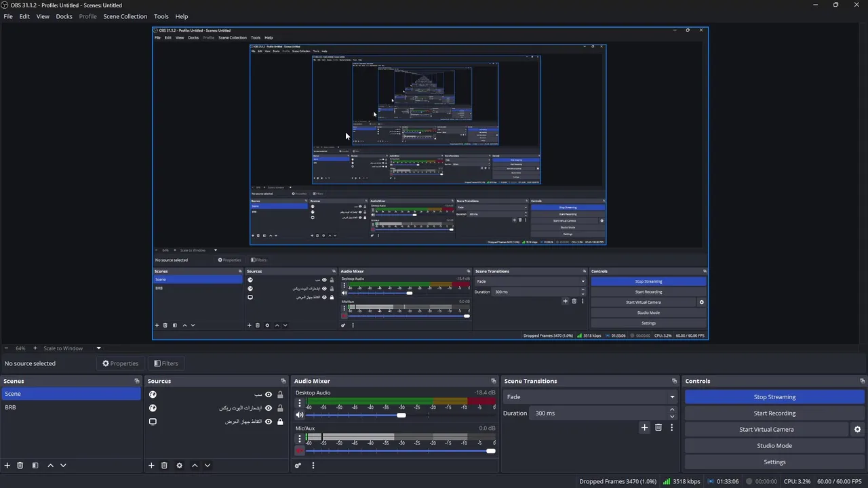Click the Dropped Frames status text
This screenshot has width=868, height=488.
point(618,482)
